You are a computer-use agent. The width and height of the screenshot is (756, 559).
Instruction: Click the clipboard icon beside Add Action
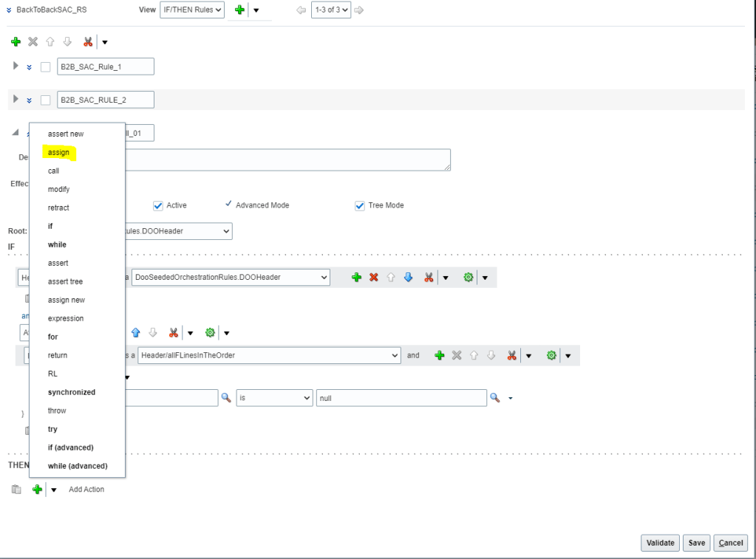(x=16, y=489)
